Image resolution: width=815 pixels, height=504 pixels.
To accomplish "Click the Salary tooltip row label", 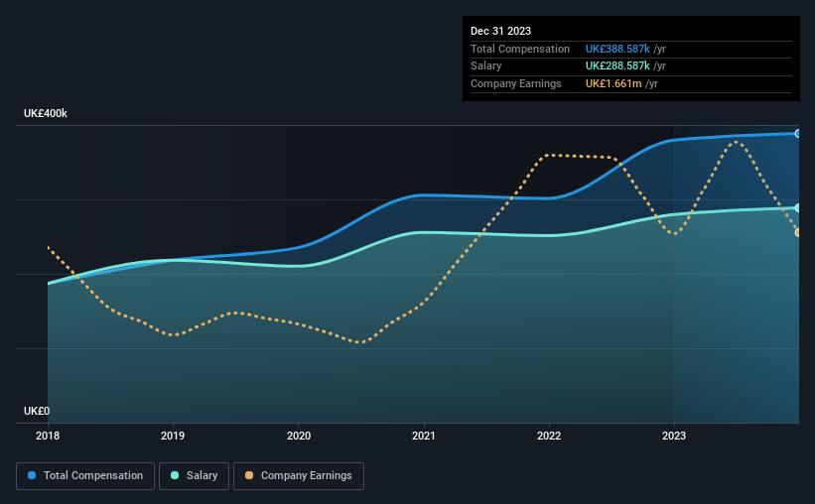I will point(486,66).
